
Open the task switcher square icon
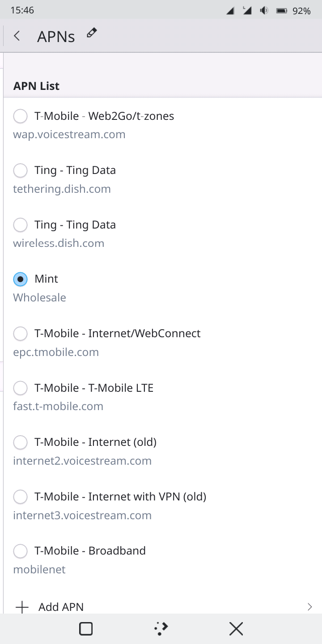coord(86,629)
